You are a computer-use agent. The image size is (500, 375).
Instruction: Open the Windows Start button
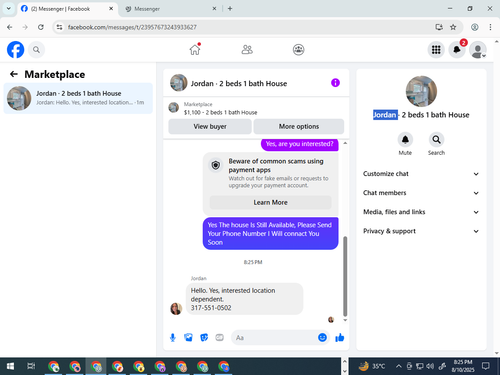click(10, 366)
